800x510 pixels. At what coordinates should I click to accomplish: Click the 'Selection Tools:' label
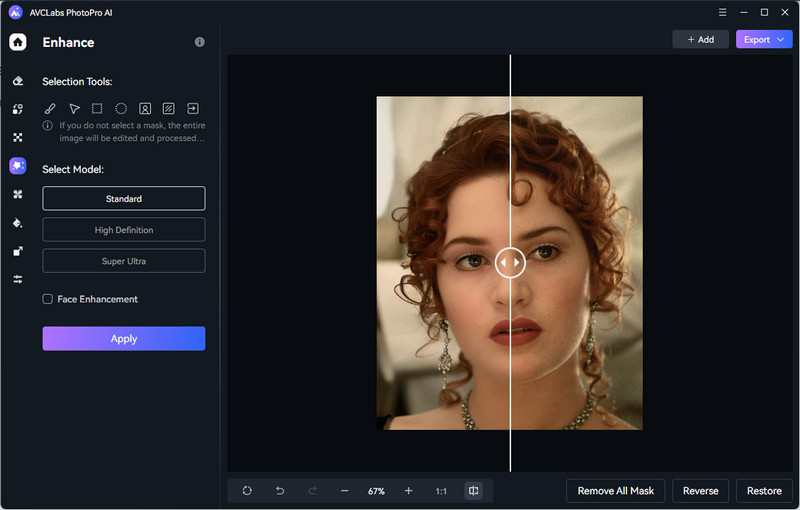77,82
